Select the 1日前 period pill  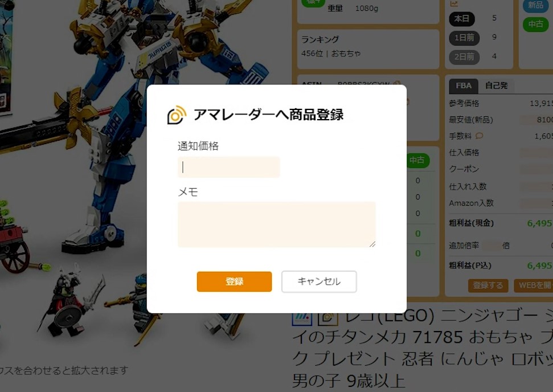pyautogui.click(x=464, y=38)
